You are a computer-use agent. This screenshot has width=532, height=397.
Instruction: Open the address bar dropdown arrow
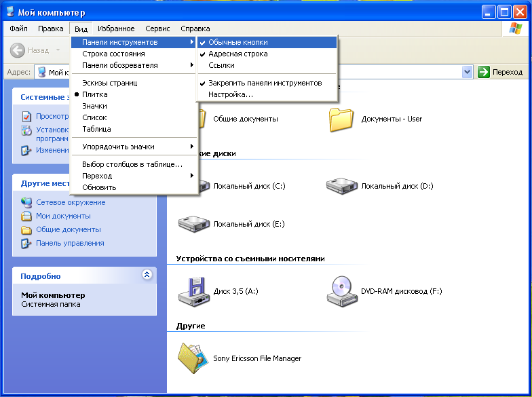(x=467, y=72)
